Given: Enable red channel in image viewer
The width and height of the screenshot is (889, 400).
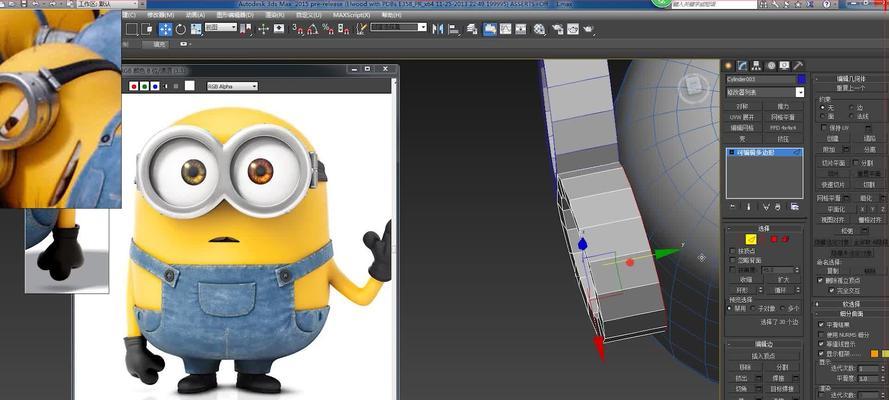Looking at the screenshot, I should tap(134, 86).
